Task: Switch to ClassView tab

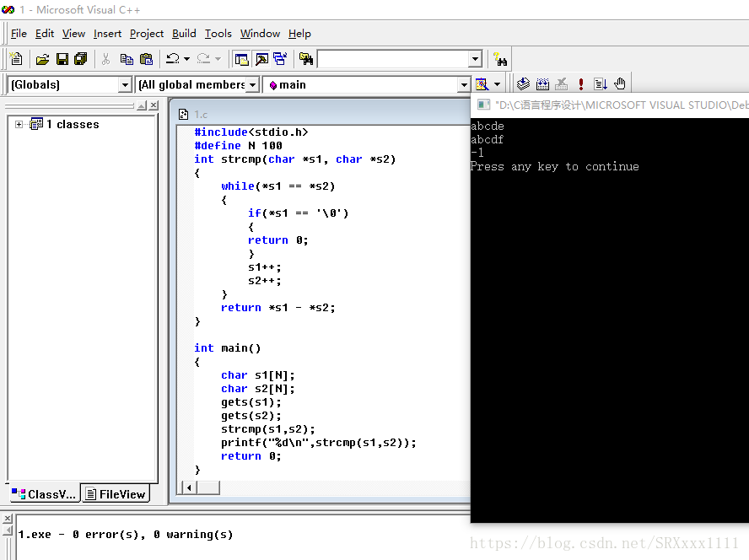Action: point(44,494)
